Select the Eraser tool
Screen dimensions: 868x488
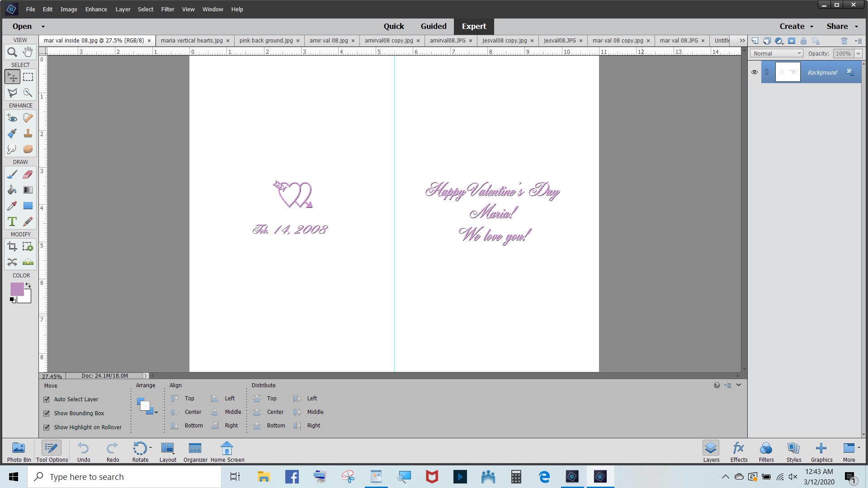28,174
